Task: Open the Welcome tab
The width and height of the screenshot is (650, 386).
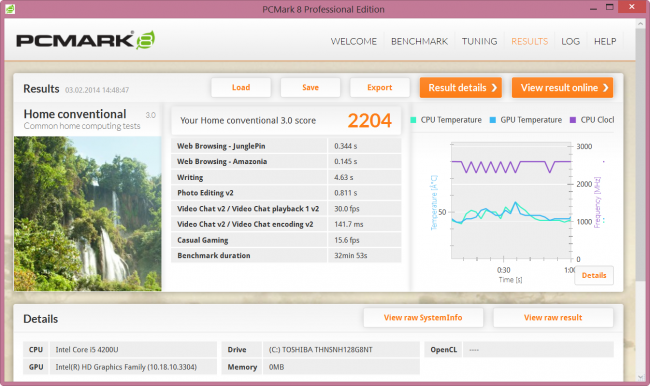Action: 354,41
